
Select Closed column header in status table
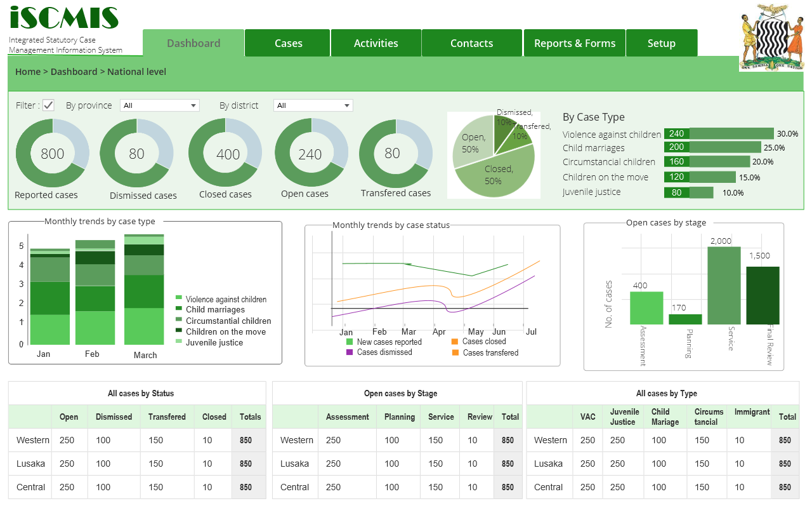214,417
